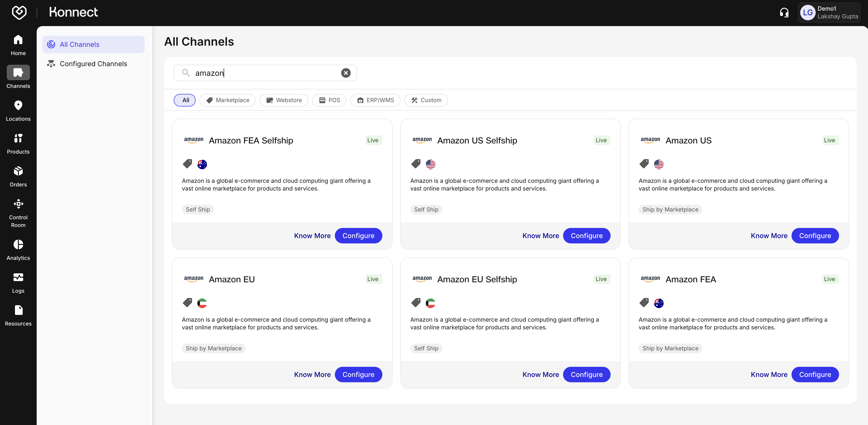Filter channels by POS
The image size is (868, 425).
point(329,100)
